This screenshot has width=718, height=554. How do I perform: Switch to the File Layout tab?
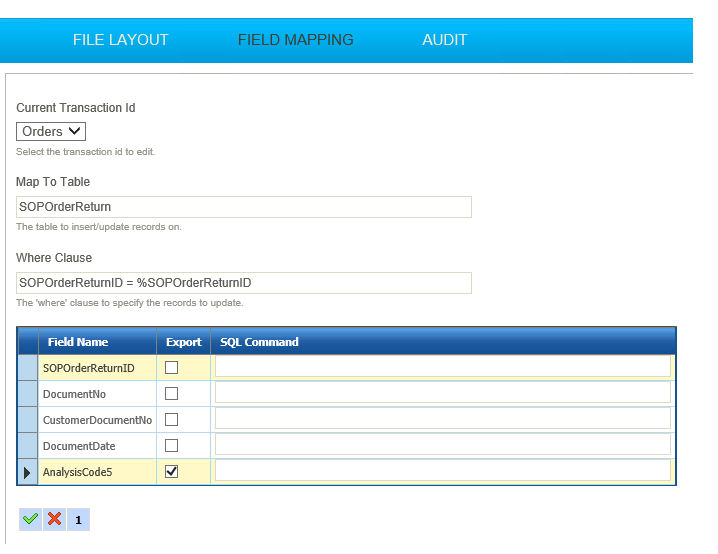pyautogui.click(x=120, y=40)
